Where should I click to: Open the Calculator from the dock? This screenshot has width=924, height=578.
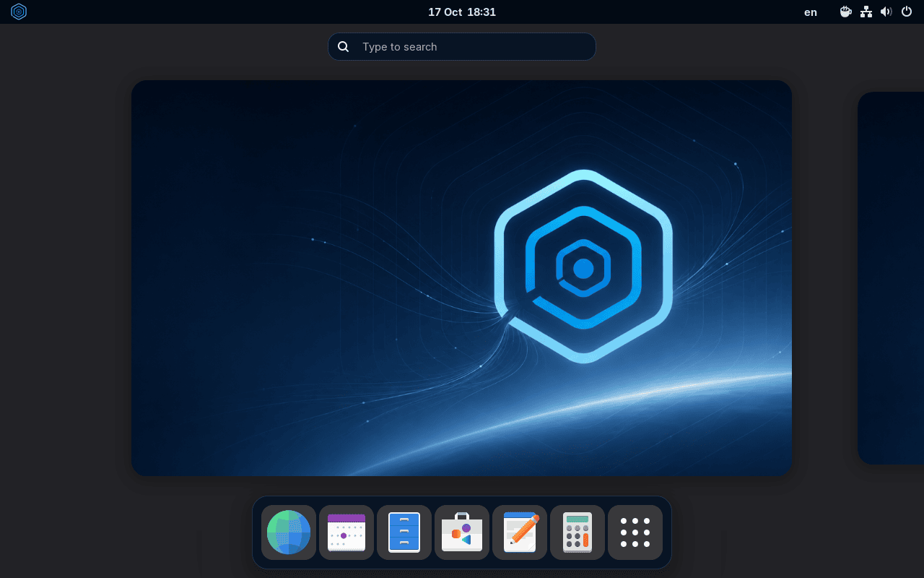pyautogui.click(x=577, y=532)
